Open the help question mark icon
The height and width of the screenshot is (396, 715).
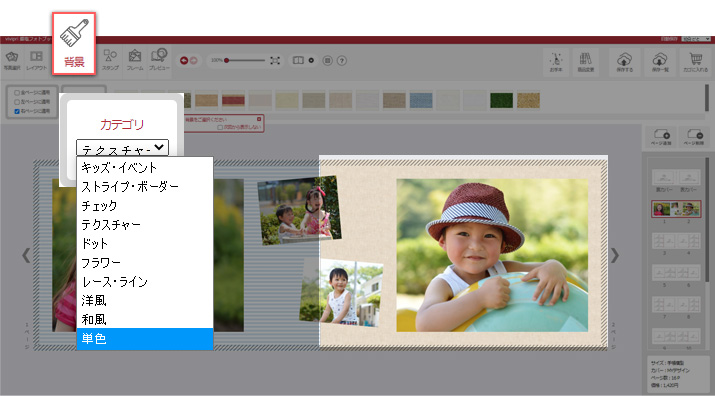pyautogui.click(x=342, y=60)
